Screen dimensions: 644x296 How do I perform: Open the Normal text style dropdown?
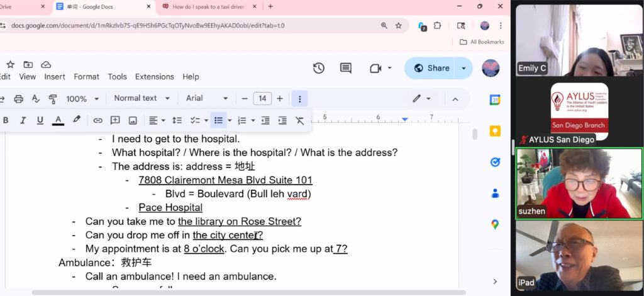tap(142, 98)
